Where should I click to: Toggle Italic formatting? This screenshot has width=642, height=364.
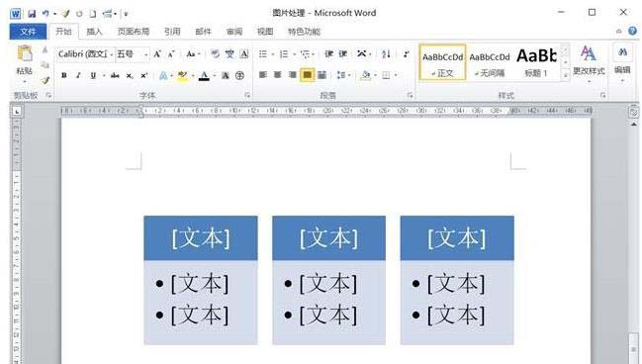click(x=78, y=75)
